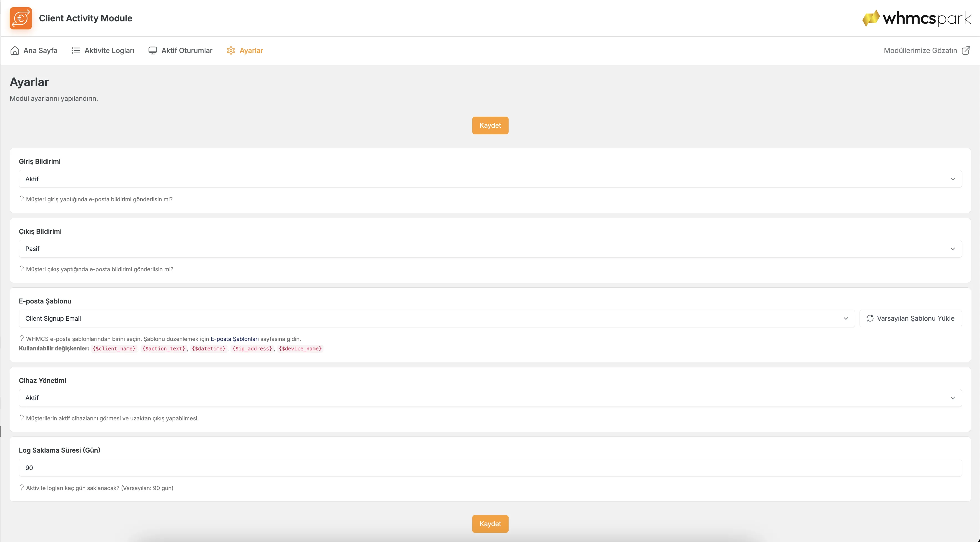Click the {$device_name} variable tag
980x542 pixels.
click(300, 348)
